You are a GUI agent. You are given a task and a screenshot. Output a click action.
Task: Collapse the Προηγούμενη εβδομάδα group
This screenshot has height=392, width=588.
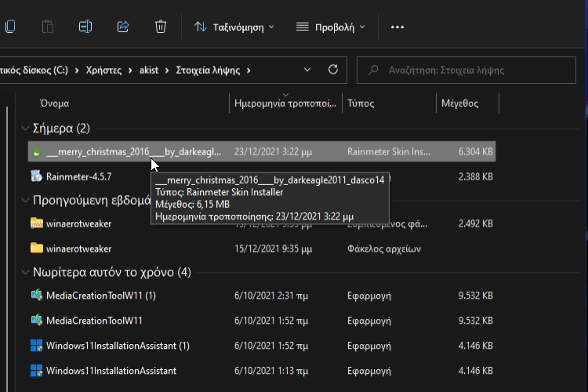[x=26, y=201]
